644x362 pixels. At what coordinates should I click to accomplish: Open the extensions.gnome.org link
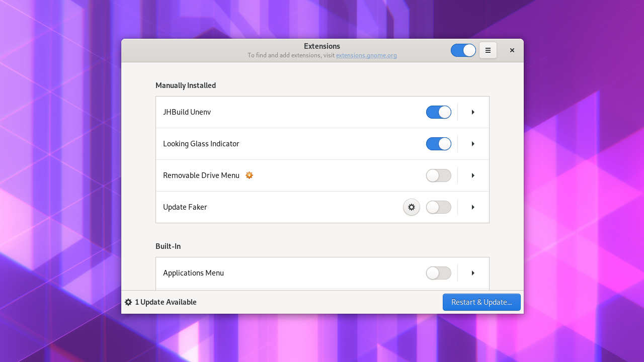click(366, 55)
